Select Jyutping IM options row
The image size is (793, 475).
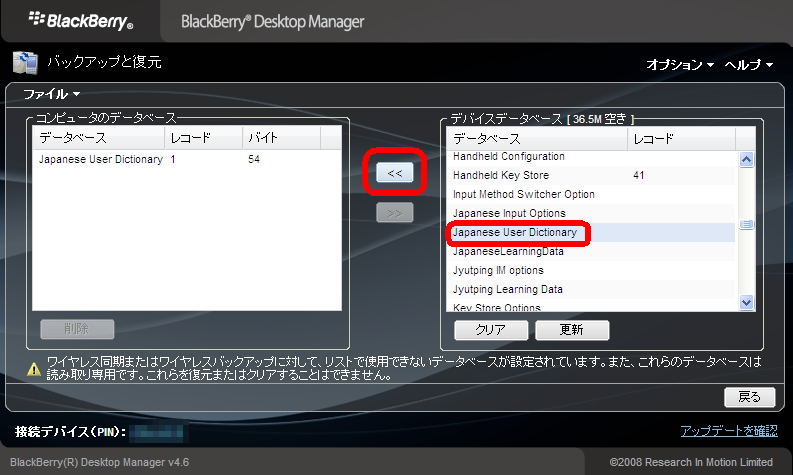pyautogui.click(x=591, y=271)
